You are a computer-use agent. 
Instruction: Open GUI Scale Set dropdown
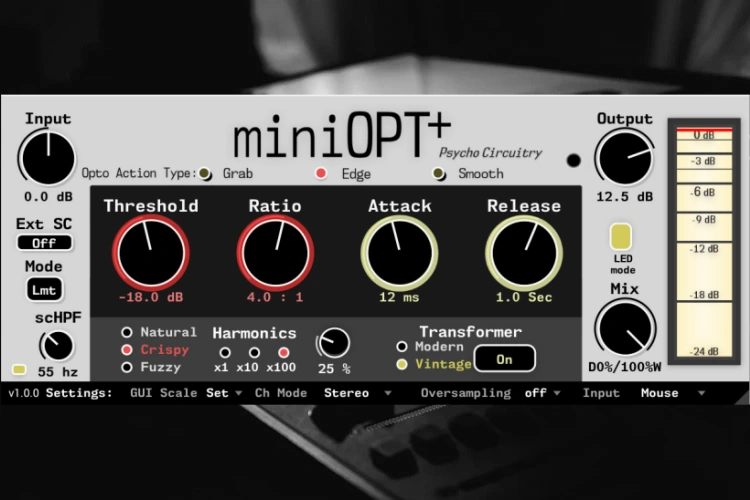coord(224,393)
